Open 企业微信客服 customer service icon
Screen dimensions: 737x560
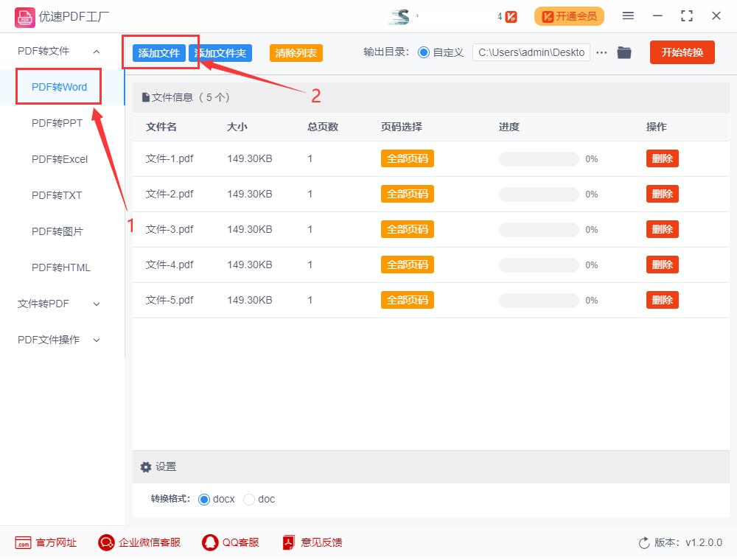pyautogui.click(x=106, y=542)
